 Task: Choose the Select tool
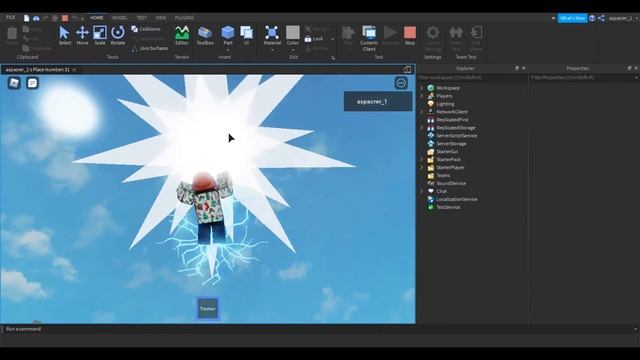pos(64,35)
